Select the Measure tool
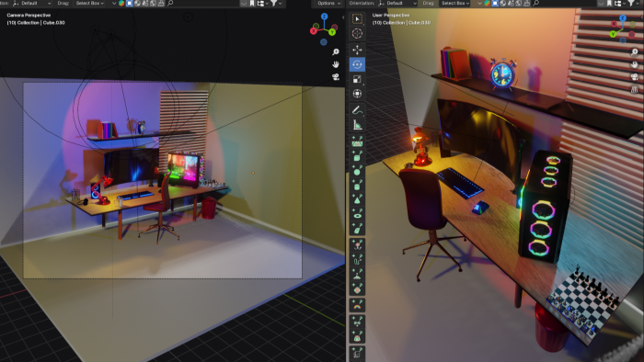This screenshot has height=362, width=644. (x=357, y=125)
